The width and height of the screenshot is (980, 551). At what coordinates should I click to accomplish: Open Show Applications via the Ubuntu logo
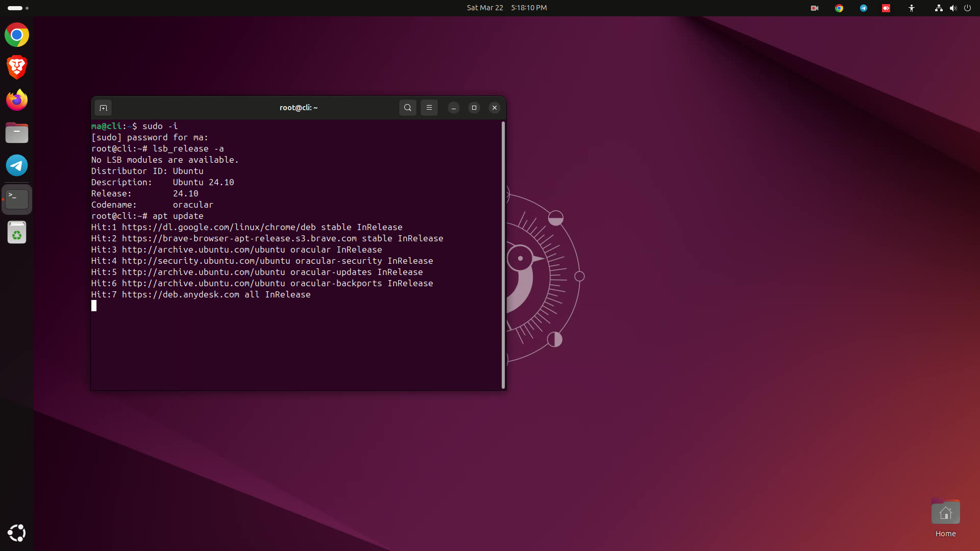coord(16,533)
